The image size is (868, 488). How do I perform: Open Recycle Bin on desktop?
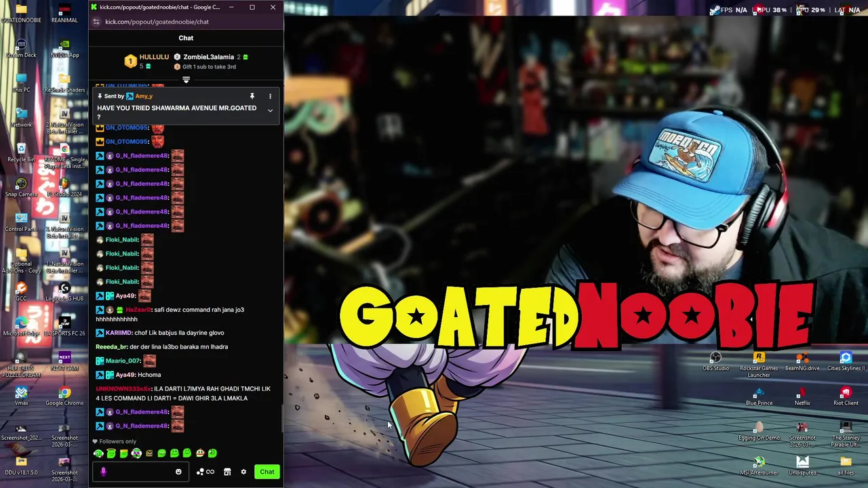pyautogui.click(x=21, y=153)
